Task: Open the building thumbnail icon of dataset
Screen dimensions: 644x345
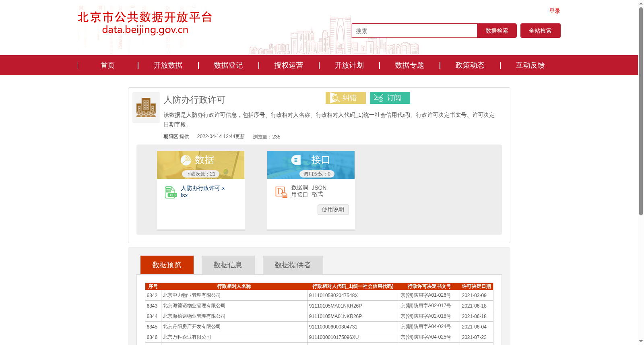Action: [146, 107]
